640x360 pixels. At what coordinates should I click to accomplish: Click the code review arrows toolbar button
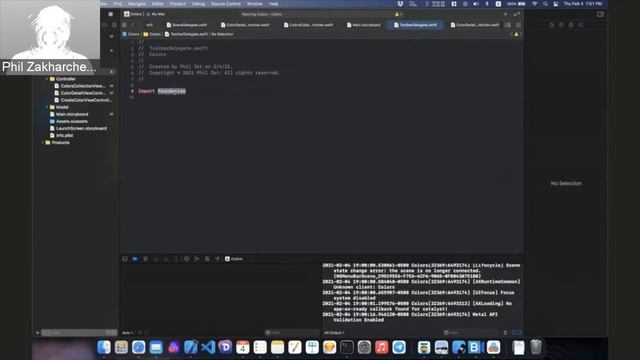(517, 14)
